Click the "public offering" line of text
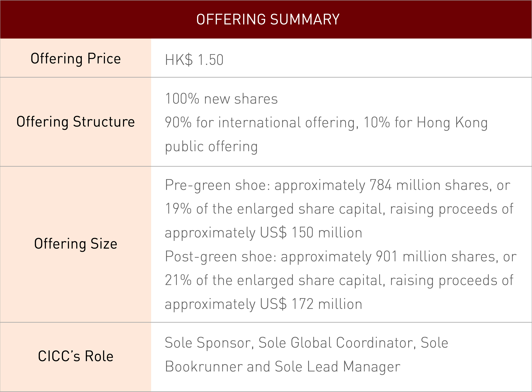 [211, 146]
